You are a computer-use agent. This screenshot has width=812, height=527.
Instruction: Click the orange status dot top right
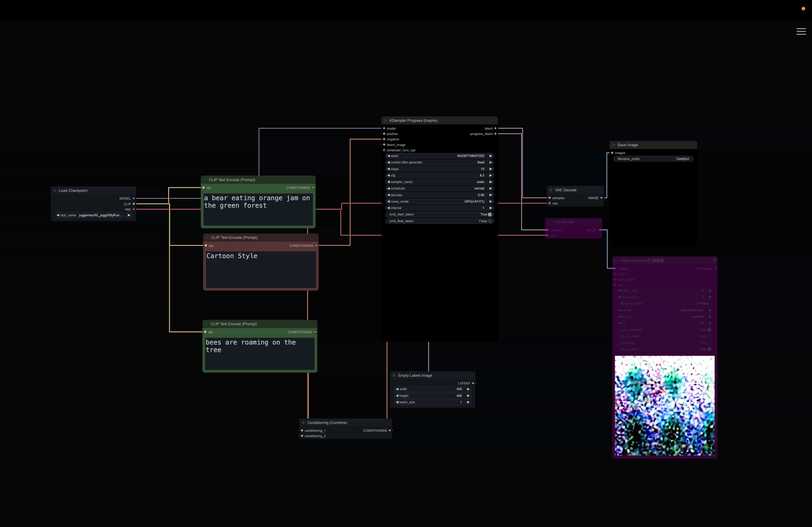803,9
